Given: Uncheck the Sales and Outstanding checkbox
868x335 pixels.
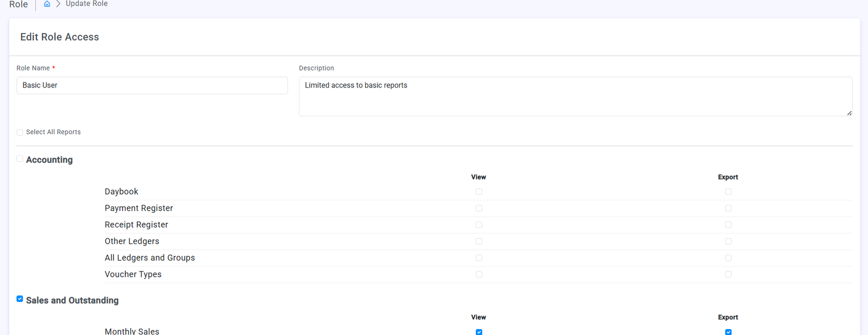Looking at the screenshot, I should point(20,299).
